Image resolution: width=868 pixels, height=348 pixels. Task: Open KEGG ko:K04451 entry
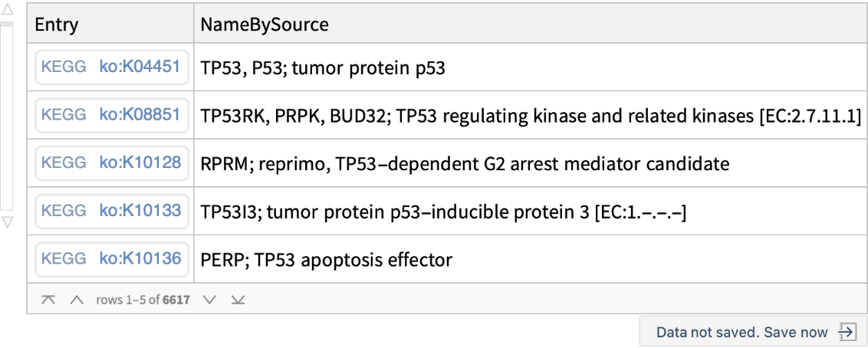pyautogui.click(x=112, y=68)
